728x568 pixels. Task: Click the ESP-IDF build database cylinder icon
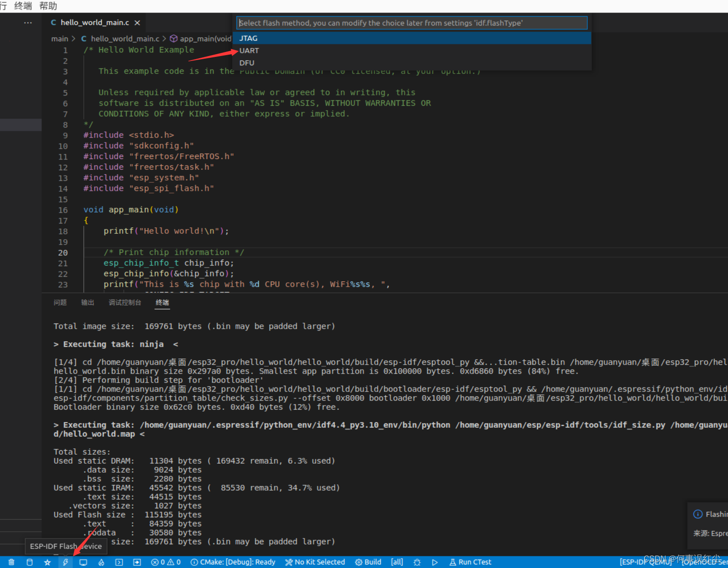(30, 562)
